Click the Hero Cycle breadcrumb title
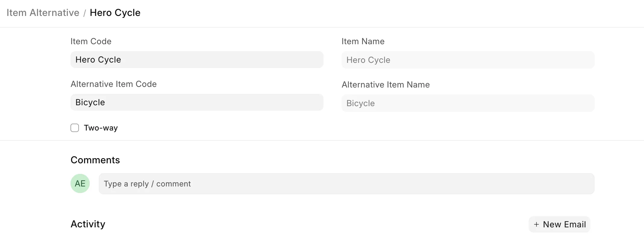The image size is (644, 249). point(115,13)
